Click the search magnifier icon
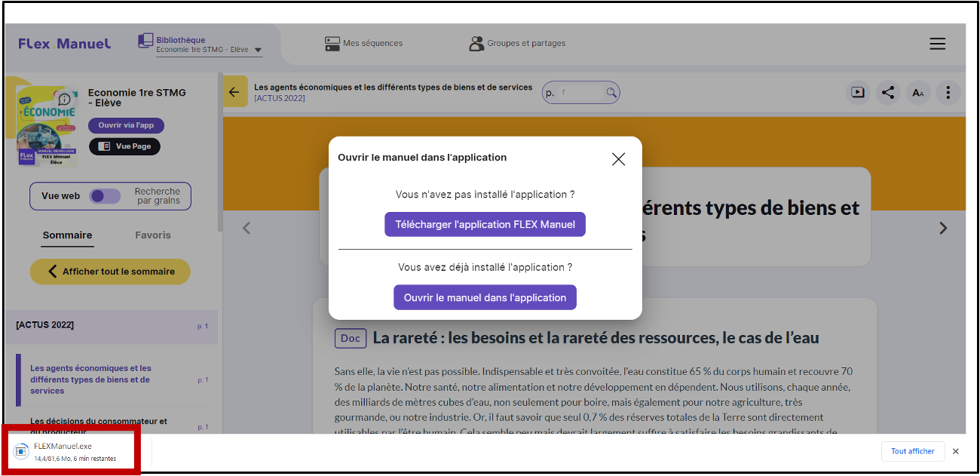The width and height of the screenshot is (980, 476). (x=611, y=93)
